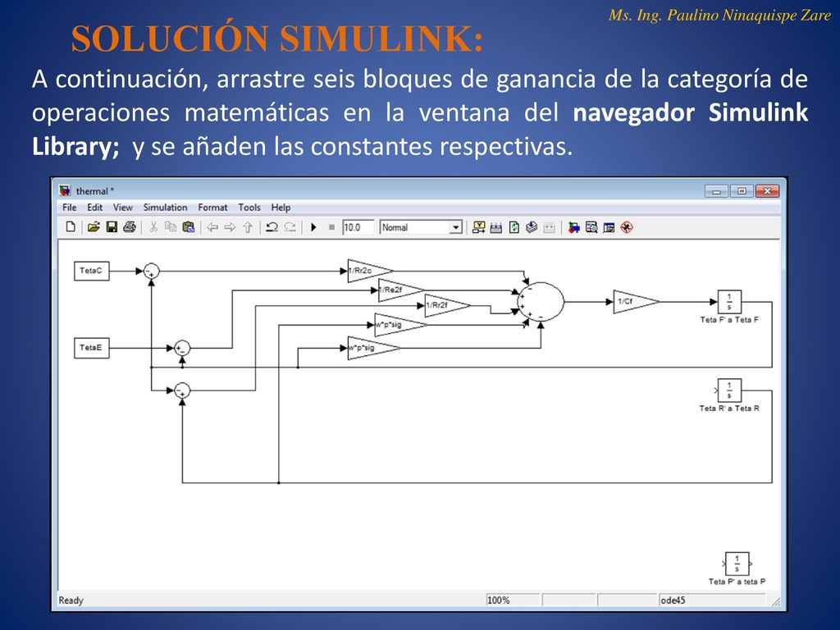Stop simulation with the square stop button
The height and width of the screenshot is (630, 840).
331,227
